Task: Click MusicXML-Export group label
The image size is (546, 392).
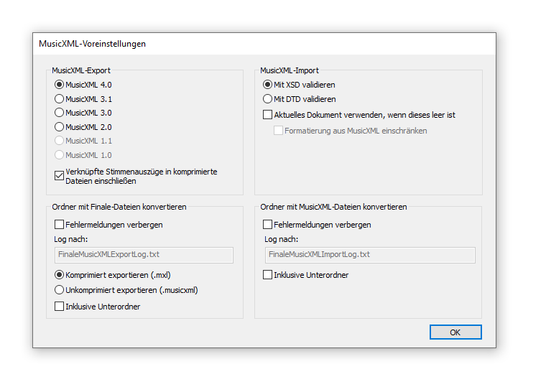Action: (x=81, y=70)
